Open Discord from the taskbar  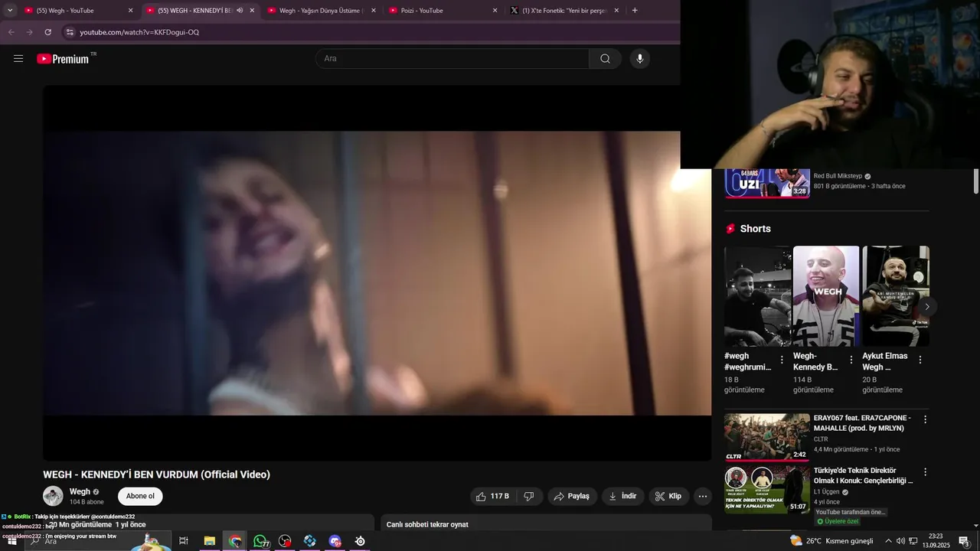pyautogui.click(x=335, y=541)
